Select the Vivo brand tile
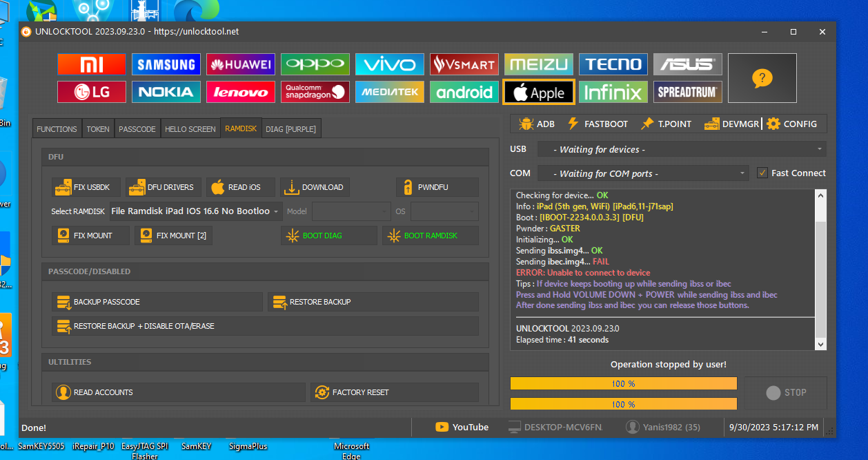868x460 pixels. coord(390,64)
